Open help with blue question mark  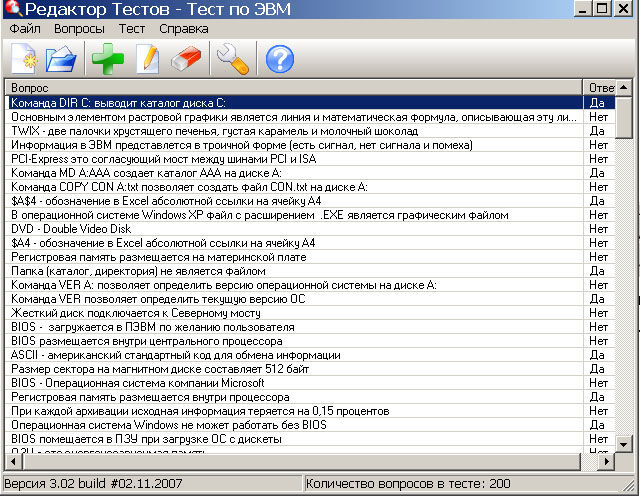(280, 59)
